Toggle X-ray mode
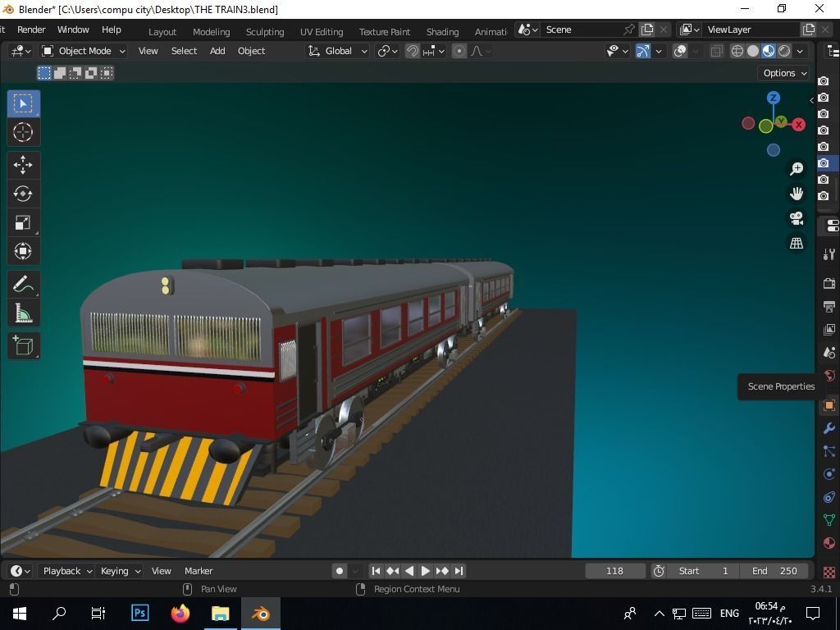The height and width of the screenshot is (630, 840). click(716, 51)
